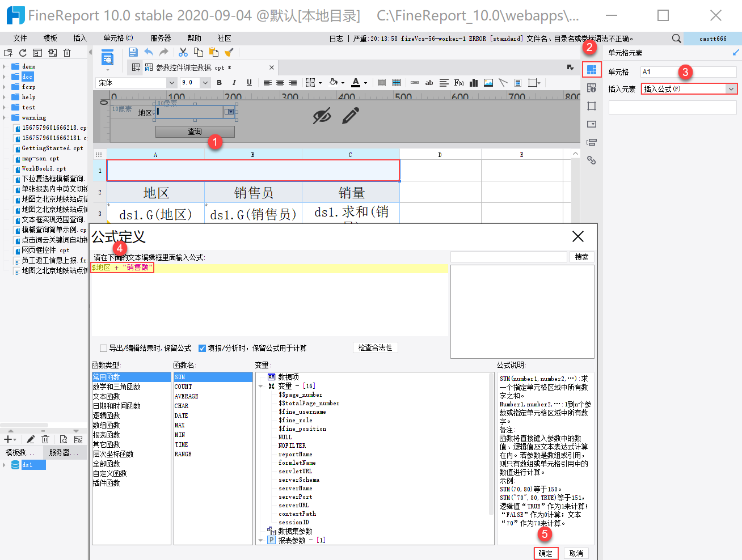Insert a chart into the cell
This screenshot has height=560, width=742.
pyautogui.click(x=474, y=83)
